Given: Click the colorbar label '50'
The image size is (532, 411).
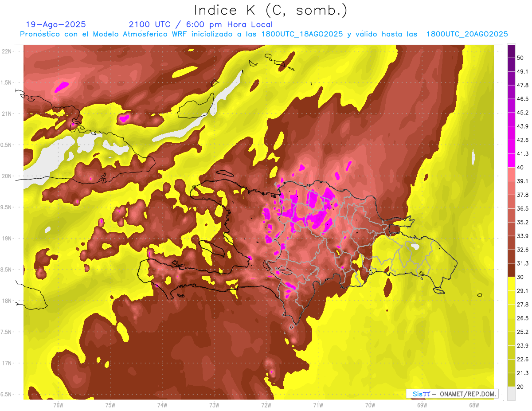Looking at the screenshot, I should 521,58.
